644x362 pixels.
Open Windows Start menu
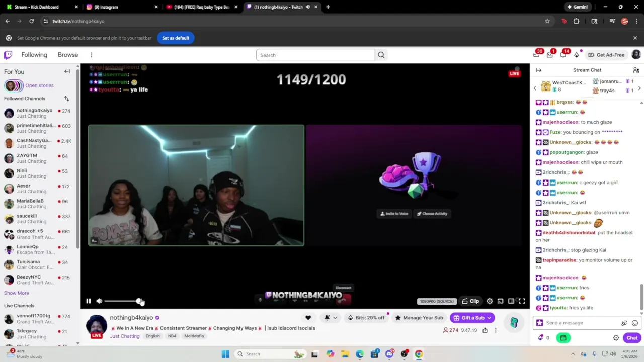pos(225,354)
